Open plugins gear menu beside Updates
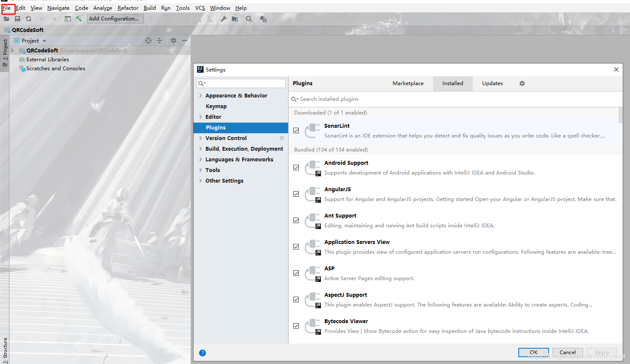630x364 pixels. click(522, 83)
